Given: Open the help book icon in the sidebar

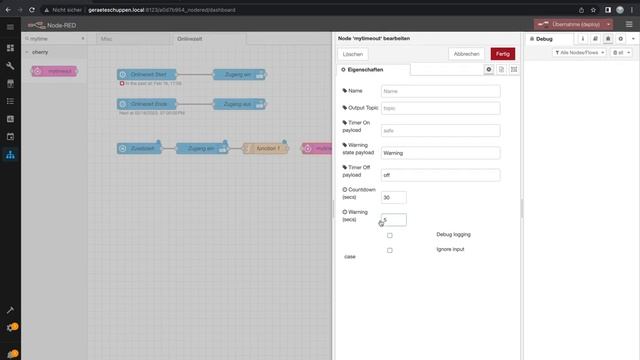Looking at the screenshot, I should click(595, 39).
